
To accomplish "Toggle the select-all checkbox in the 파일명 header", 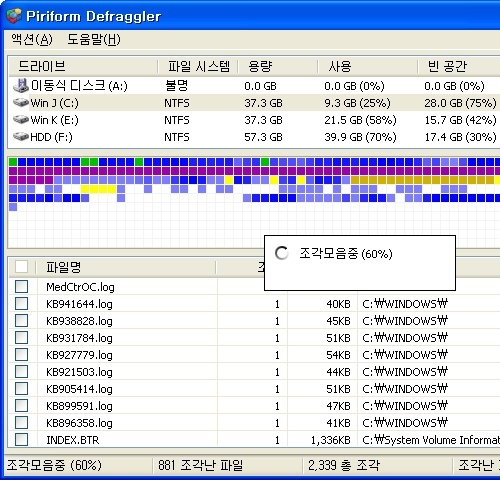I will tap(21, 267).
